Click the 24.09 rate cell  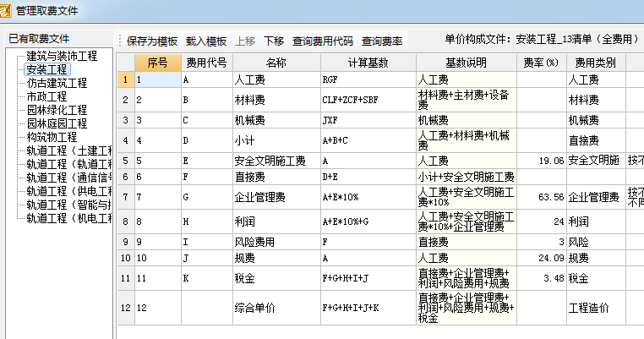(x=542, y=258)
